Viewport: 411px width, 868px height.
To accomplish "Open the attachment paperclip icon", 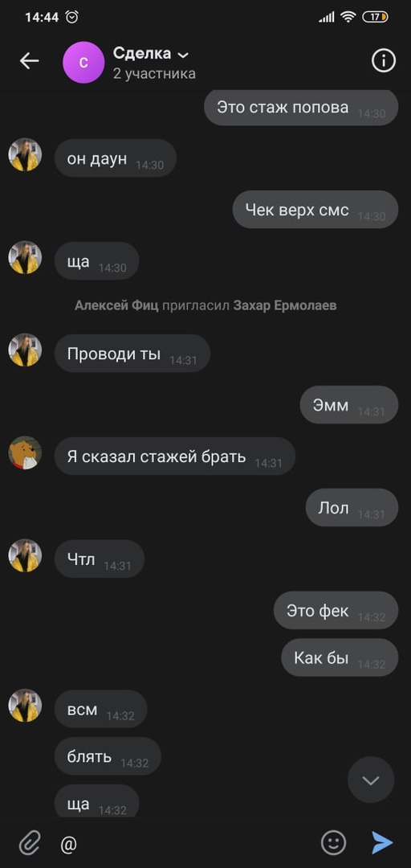I will pos(30,844).
